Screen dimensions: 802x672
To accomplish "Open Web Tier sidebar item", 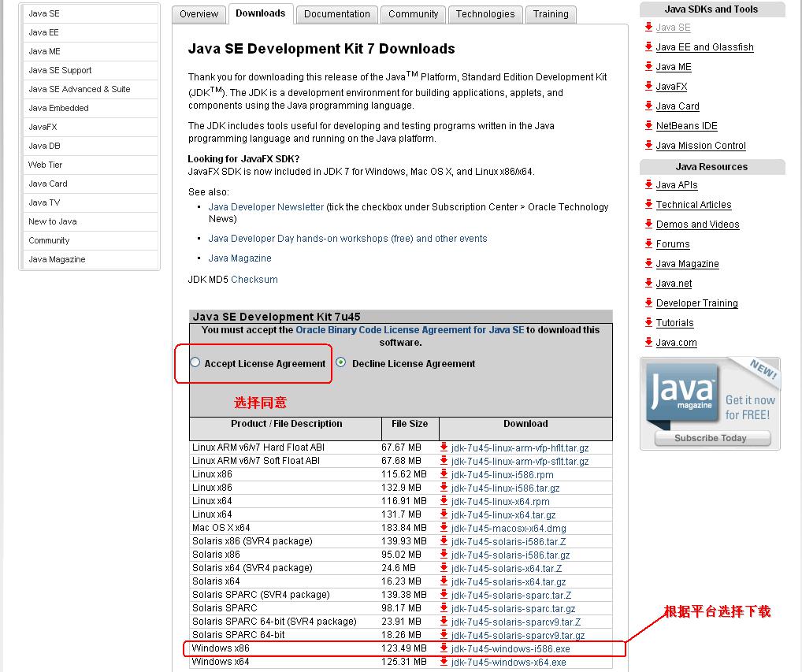I will [90, 165].
